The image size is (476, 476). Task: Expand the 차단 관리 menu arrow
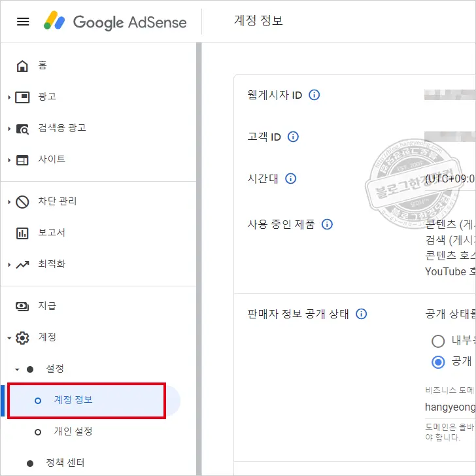pos(9,202)
